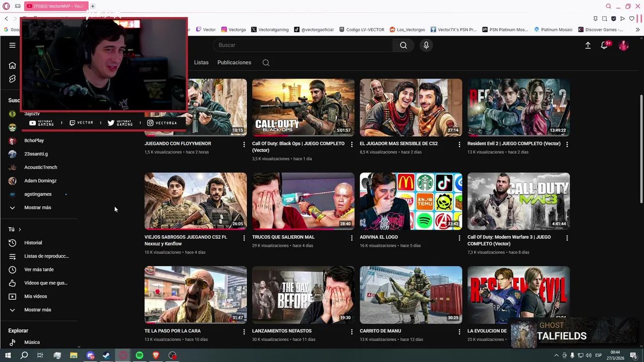Open THE DAY BEFORE video thumbnail
644x362 pixels.
pyautogui.click(x=303, y=295)
